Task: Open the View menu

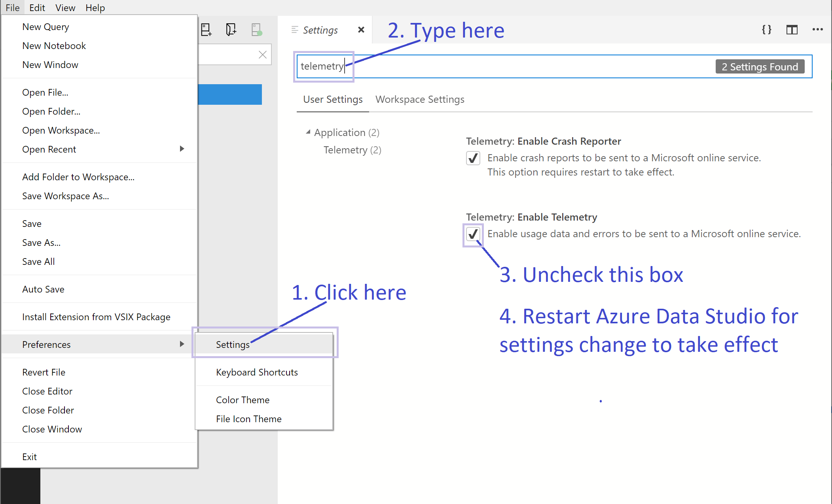Action: tap(65, 8)
